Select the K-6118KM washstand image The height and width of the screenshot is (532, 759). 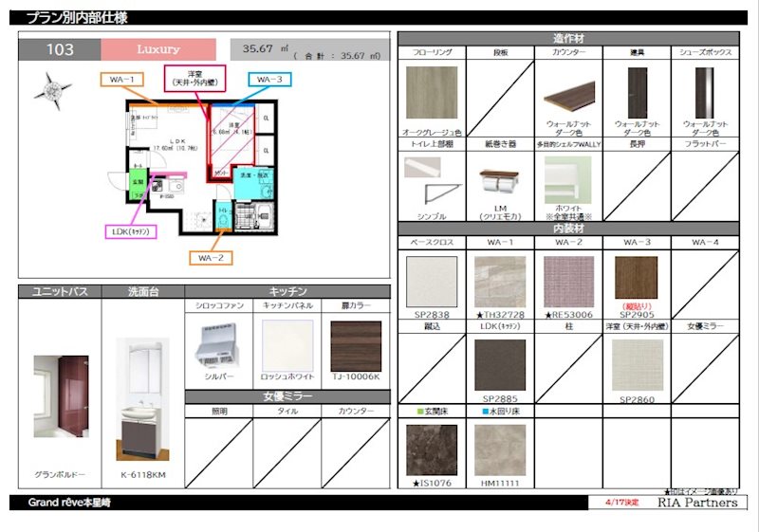tap(143, 399)
